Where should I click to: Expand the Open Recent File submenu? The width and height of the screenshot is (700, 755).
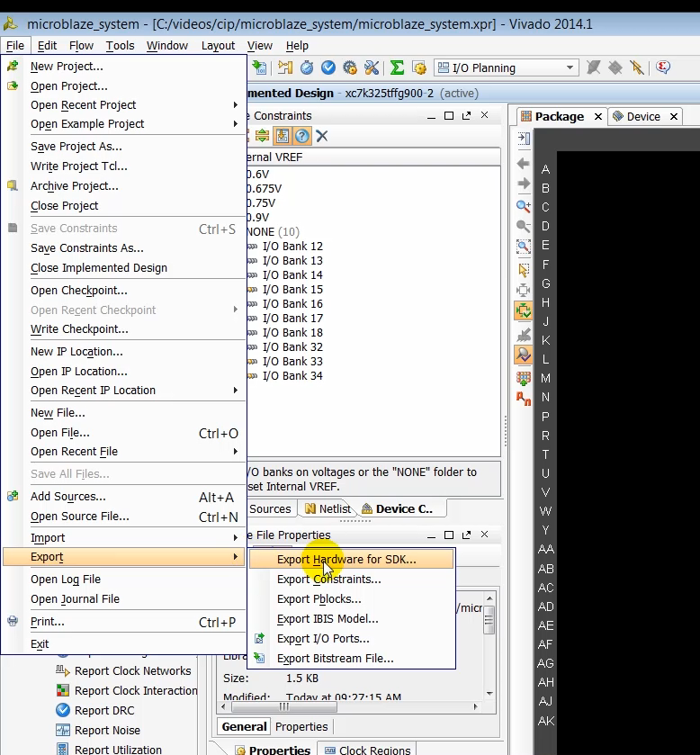click(124, 451)
